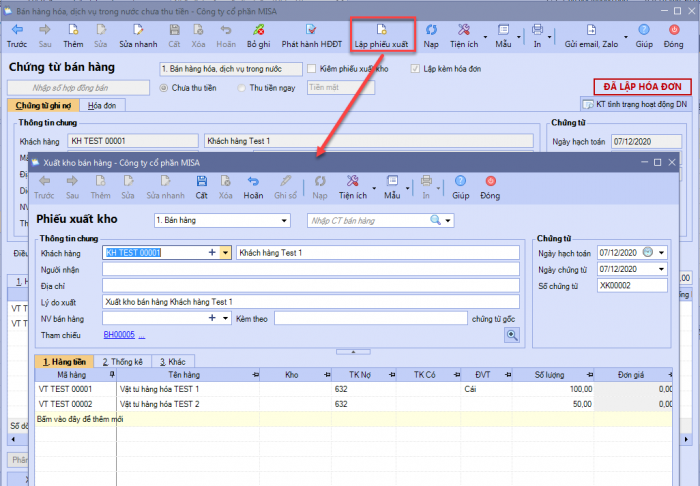Image resolution: width=700 pixels, height=486 pixels.
Task: Click 'Bấm vào đây để thêm mới' row
Action: point(80,419)
